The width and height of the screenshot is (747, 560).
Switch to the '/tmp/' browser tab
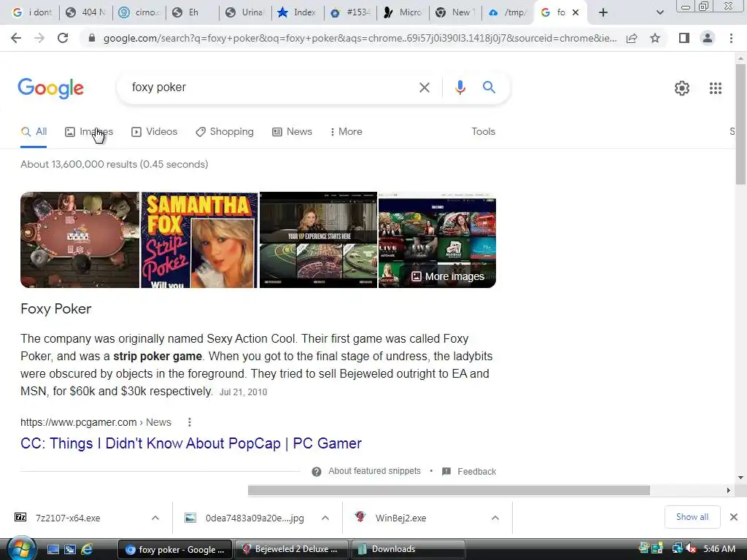pyautogui.click(x=508, y=12)
